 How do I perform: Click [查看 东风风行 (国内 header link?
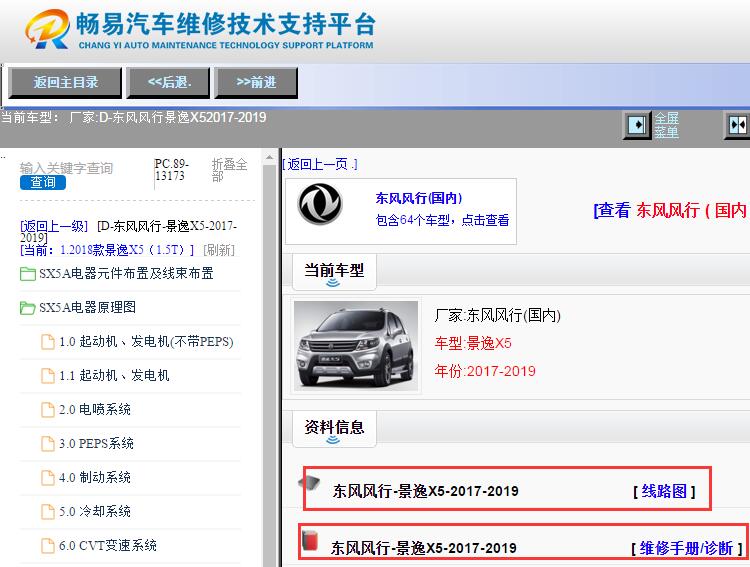click(671, 210)
